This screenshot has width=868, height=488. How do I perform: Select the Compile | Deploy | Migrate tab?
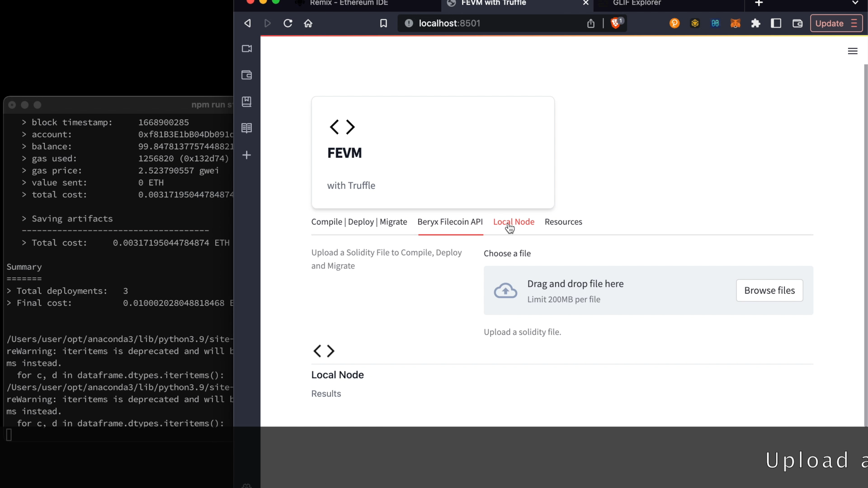(x=359, y=222)
